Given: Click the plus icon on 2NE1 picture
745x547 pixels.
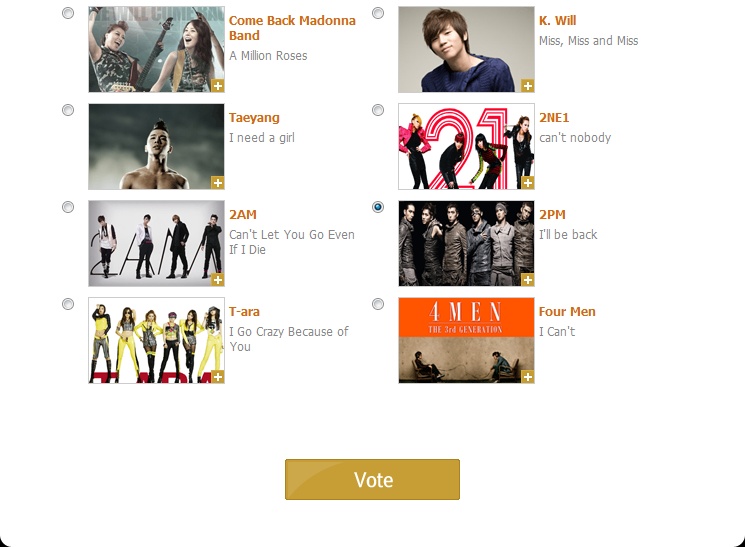Looking at the screenshot, I should [527, 183].
